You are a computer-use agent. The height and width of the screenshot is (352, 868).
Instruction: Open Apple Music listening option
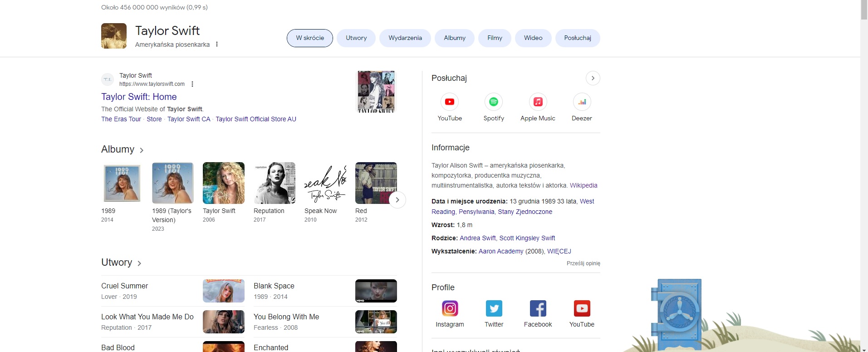pyautogui.click(x=538, y=108)
